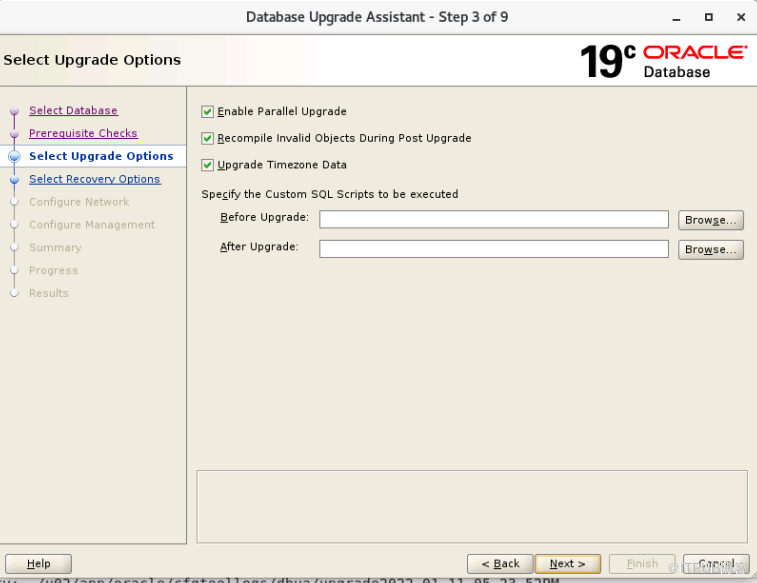Toggle Upgrade Timezone Data checkbox
757x583 pixels.
[x=208, y=165]
